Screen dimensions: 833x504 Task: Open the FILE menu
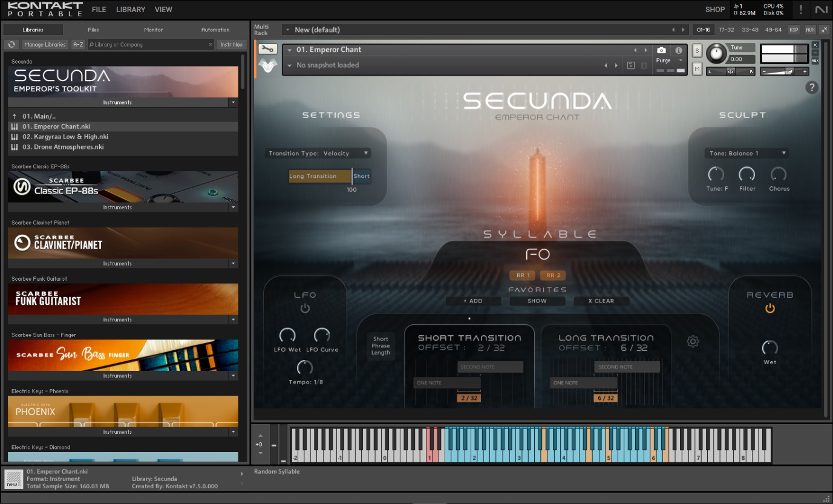(x=99, y=10)
